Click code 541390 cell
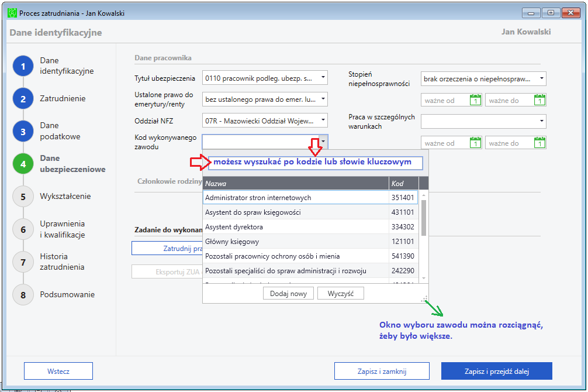 pos(403,256)
